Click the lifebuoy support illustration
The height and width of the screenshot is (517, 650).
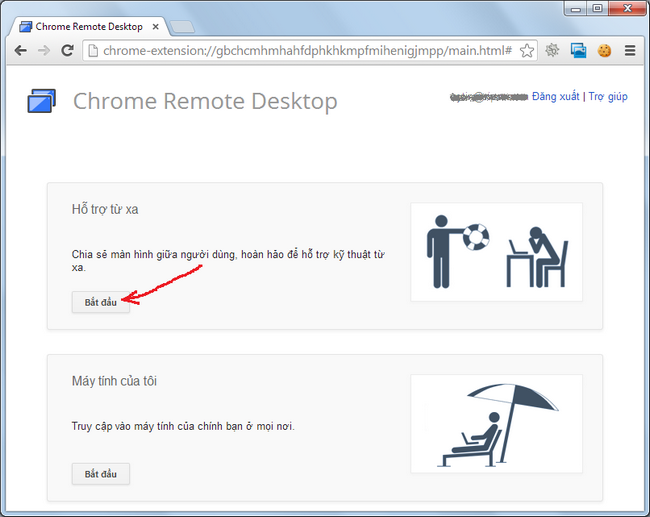496,252
